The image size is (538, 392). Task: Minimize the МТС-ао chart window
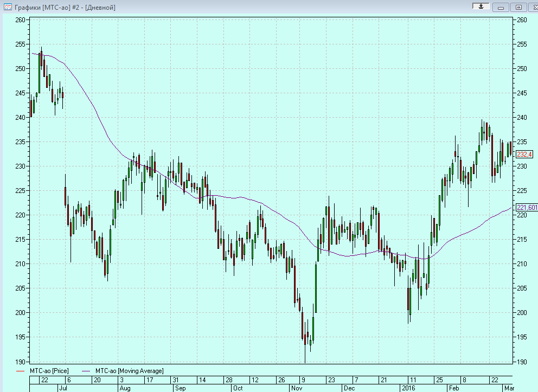click(x=501, y=7)
